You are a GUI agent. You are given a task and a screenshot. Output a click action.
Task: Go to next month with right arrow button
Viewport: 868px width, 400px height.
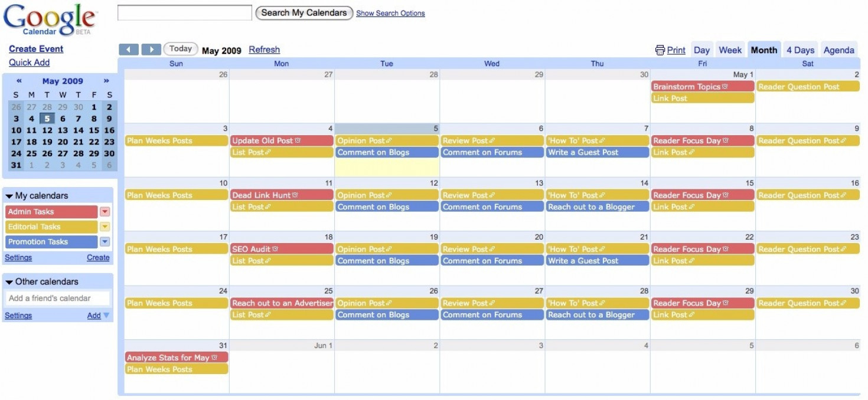click(151, 50)
